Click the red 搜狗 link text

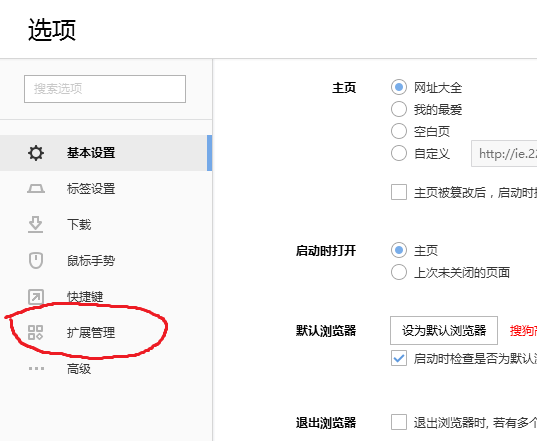tap(523, 331)
